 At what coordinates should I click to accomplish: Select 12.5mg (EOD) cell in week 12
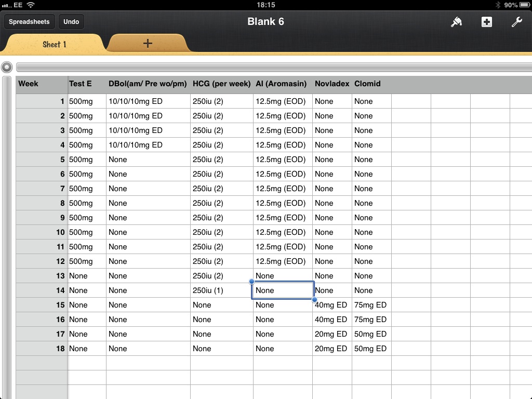[283, 261]
